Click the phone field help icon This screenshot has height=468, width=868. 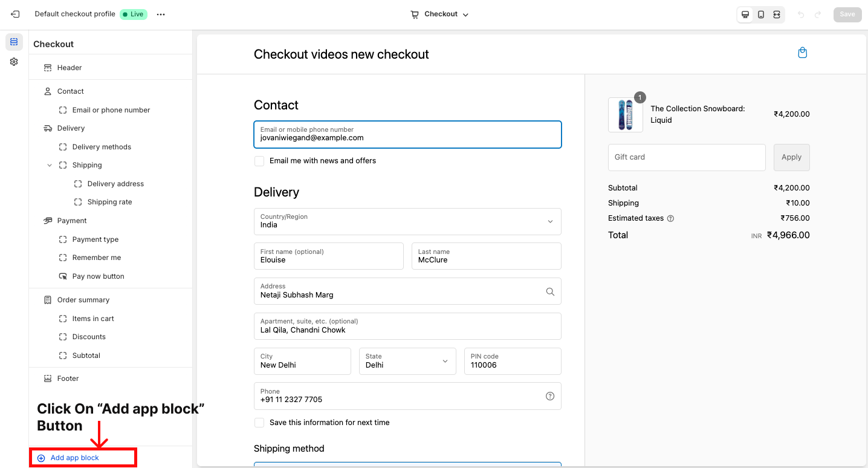(x=549, y=396)
